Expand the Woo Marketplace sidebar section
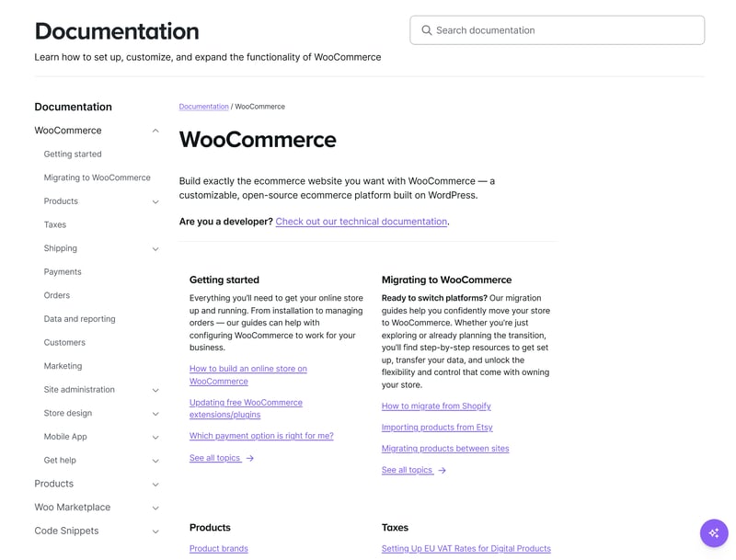This screenshot has height=560, width=736. pyautogui.click(x=155, y=508)
